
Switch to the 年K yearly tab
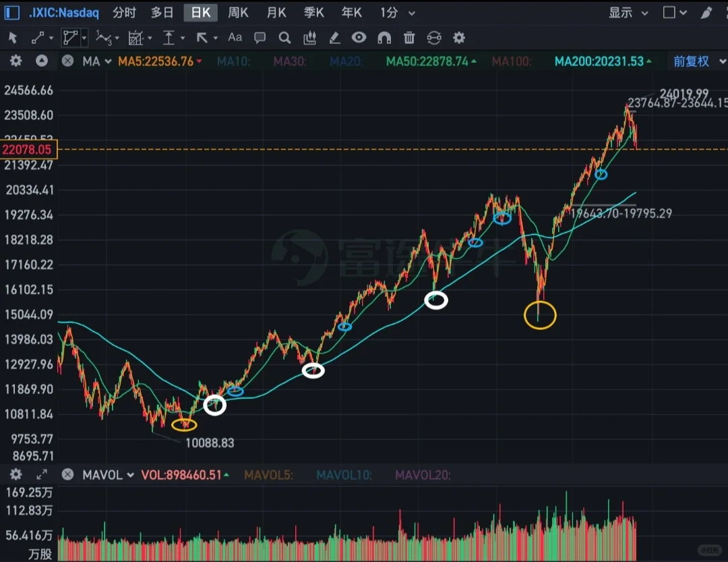point(351,13)
